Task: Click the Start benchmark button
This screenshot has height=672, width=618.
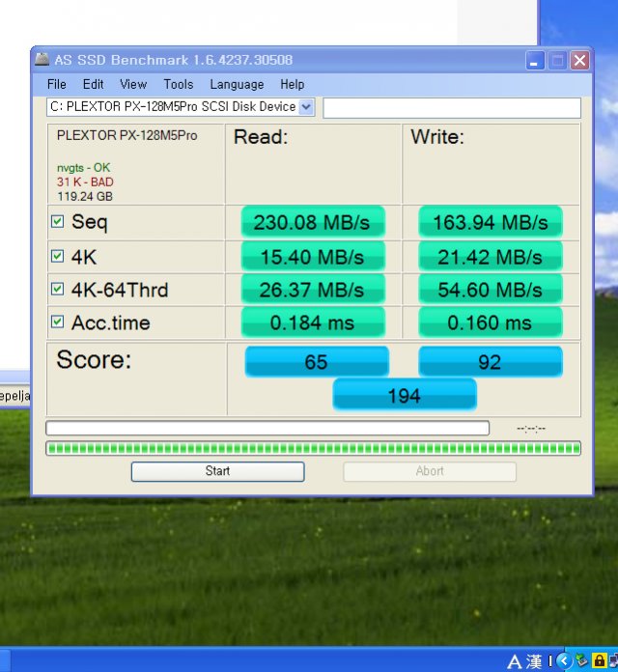Action: [217, 471]
